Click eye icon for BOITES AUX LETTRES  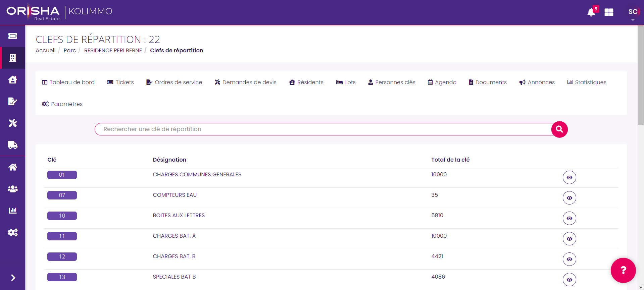click(x=569, y=218)
